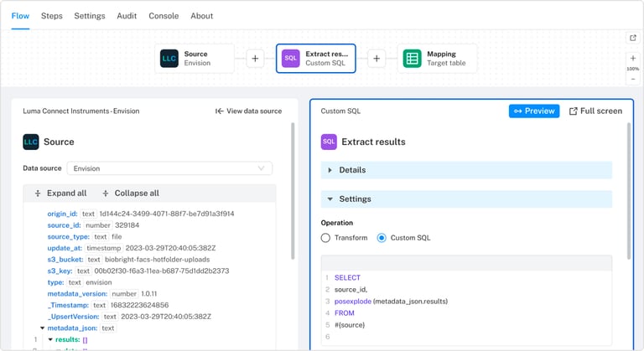
Task: Select the Custom SQL radio button
Action: (x=382, y=238)
